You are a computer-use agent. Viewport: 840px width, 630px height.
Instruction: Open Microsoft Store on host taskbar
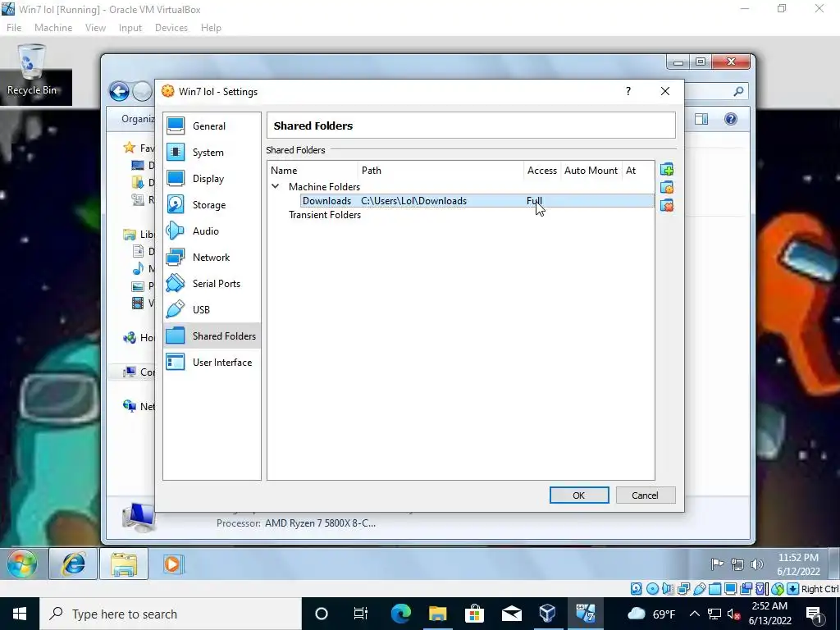(x=474, y=614)
